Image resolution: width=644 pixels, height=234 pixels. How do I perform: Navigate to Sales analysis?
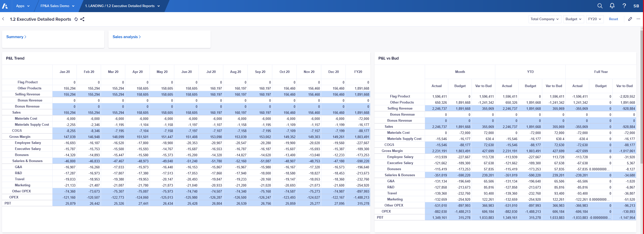127,37
